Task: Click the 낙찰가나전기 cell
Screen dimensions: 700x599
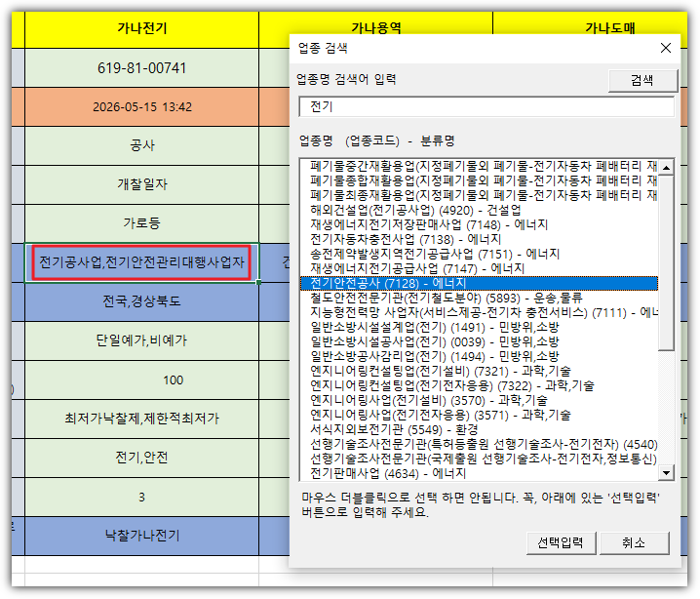Action: coord(142,536)
